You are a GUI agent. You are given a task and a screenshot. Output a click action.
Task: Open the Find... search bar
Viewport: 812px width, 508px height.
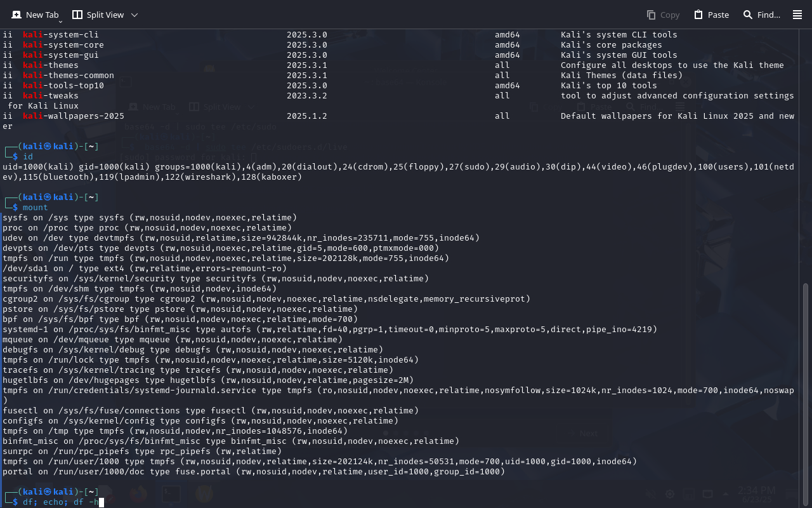click(761, 15)
